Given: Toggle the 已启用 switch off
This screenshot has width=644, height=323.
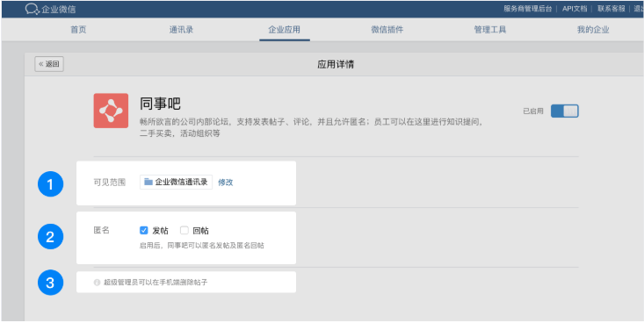Looking at the screenshot, I should [565, 111].
